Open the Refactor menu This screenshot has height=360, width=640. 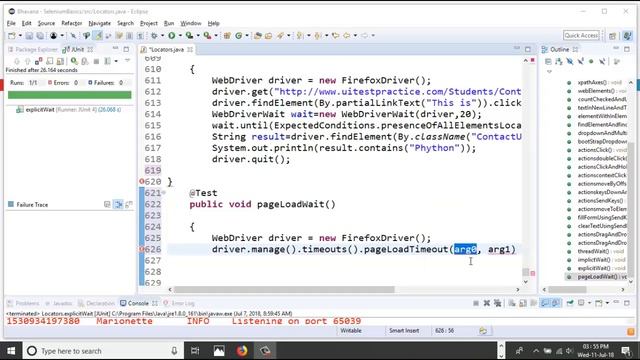click(71, 23)
